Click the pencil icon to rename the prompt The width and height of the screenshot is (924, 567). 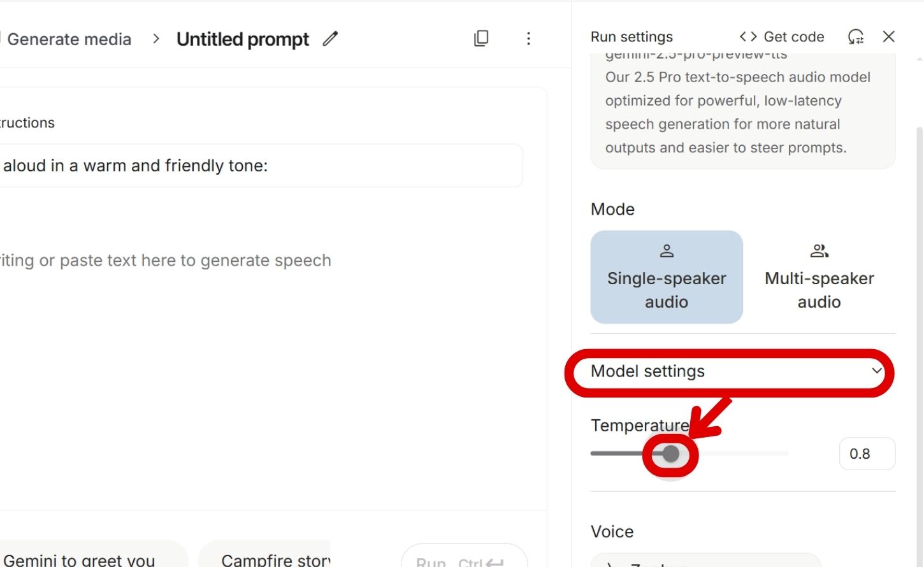click(x=330, y=39)
